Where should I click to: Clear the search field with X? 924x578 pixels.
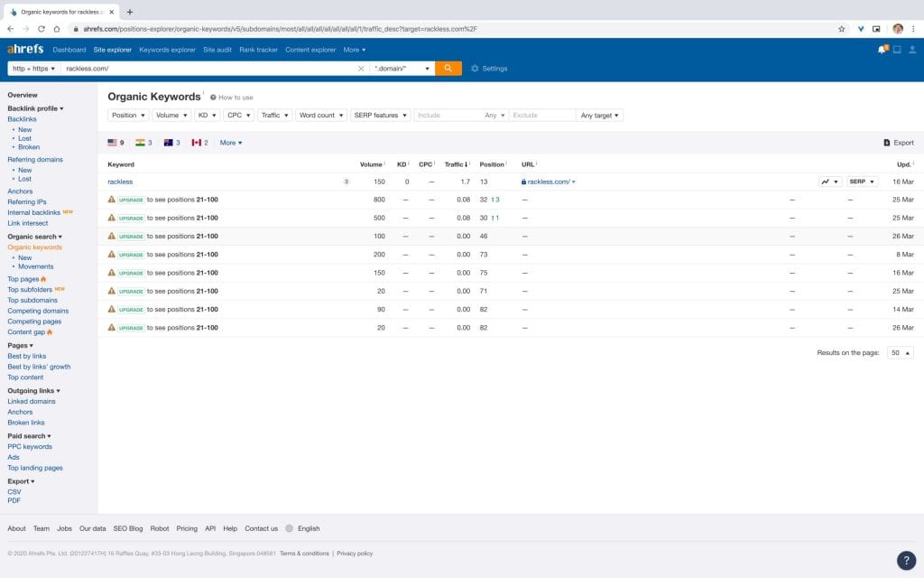tap(361, 69)
